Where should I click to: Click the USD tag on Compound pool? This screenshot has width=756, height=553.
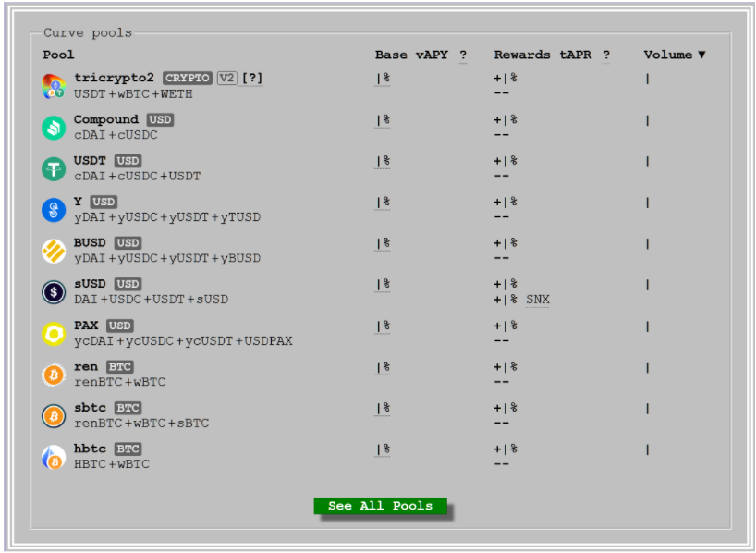coord(160,119)
